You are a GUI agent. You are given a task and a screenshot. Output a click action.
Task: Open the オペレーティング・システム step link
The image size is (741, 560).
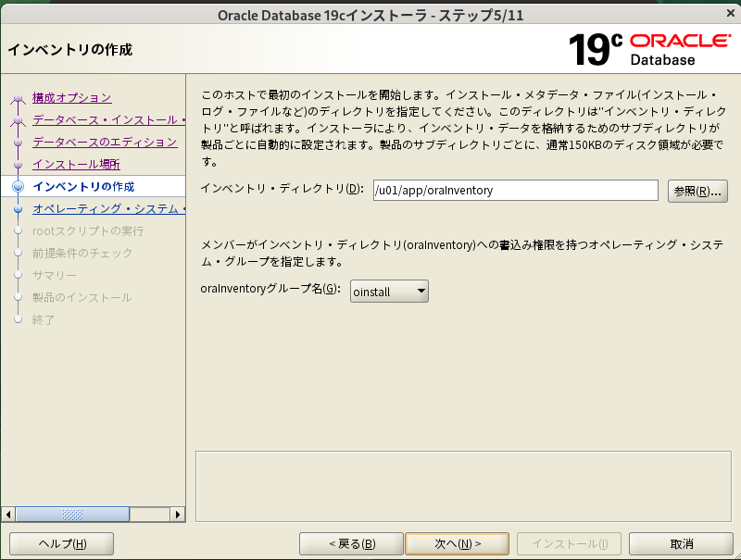click(108, 208)
